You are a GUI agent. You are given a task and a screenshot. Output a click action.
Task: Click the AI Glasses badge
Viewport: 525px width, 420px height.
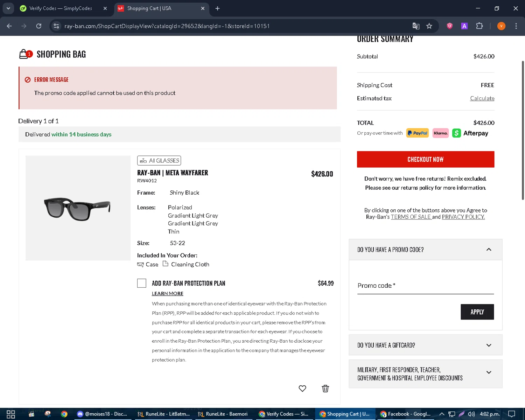[159, 161]
